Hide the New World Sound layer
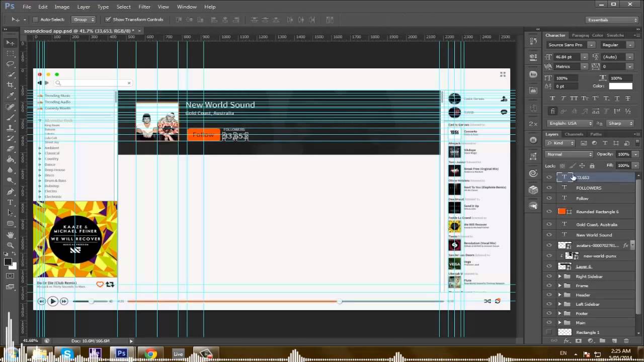The height and width of the screenshot is (362, 644). click(x=549, y=235)
